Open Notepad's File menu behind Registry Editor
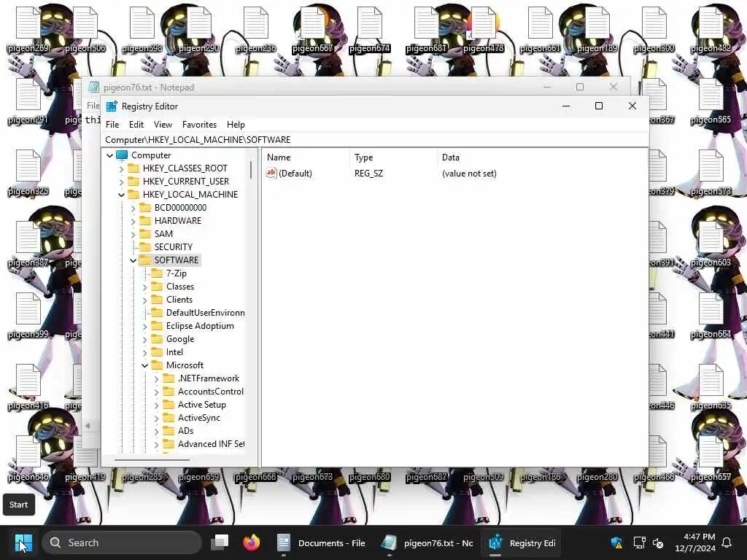Image resolution: width=747 pixels, height=560 pixels. coord(93,105)
